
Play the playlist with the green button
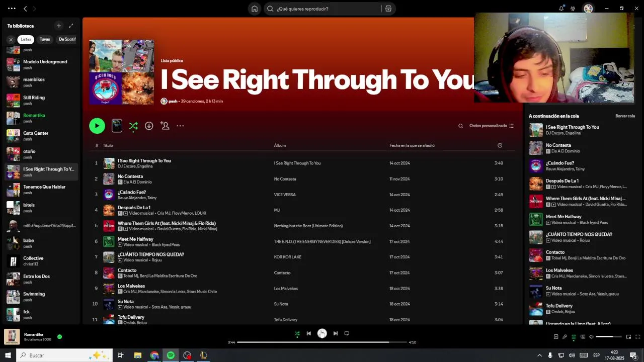[97, 126]
